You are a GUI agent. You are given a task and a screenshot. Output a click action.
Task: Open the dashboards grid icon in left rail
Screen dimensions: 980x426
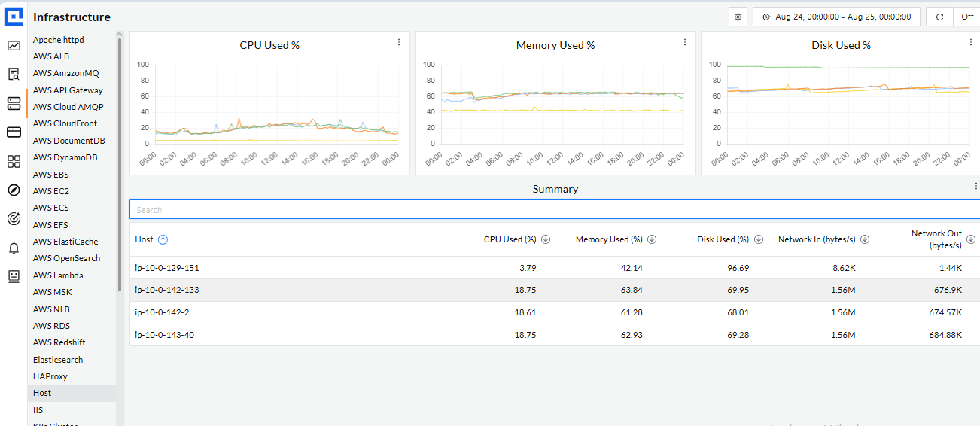[14, 161]
